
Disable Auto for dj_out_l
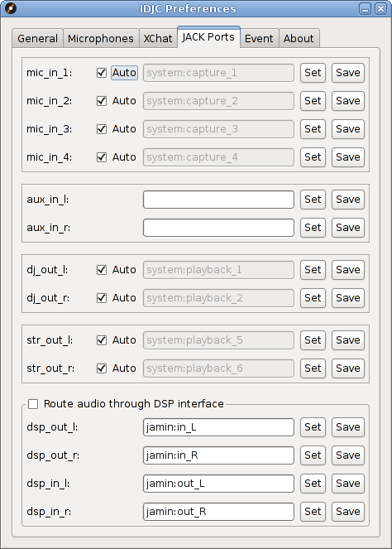pyautogui.click(x=102, y=270)
